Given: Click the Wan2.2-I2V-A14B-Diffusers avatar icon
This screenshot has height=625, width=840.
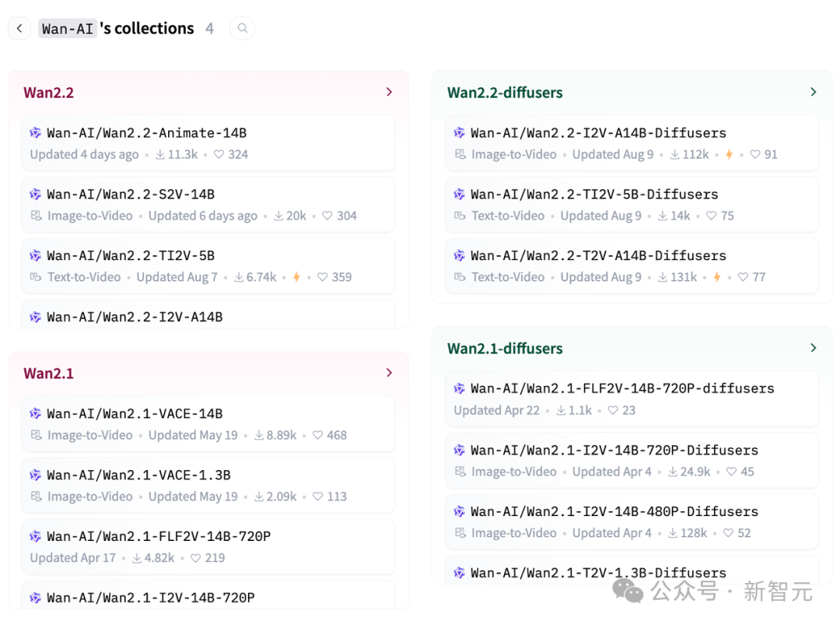Looking at the screenshot, I should [459, 132].
